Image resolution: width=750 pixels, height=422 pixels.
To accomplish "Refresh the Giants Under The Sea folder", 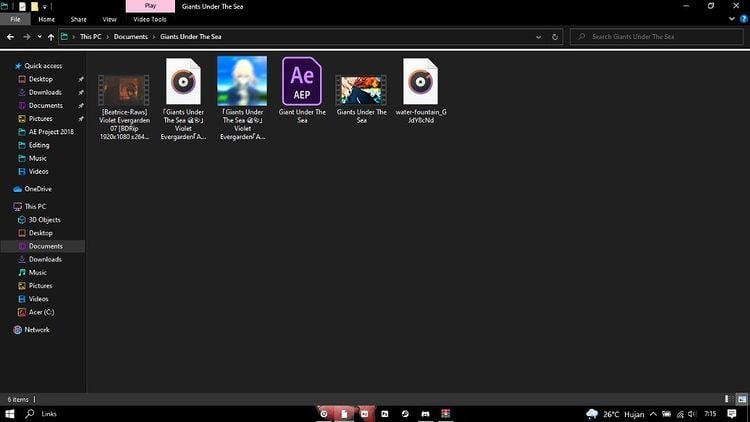I will (x=555, y=37).
